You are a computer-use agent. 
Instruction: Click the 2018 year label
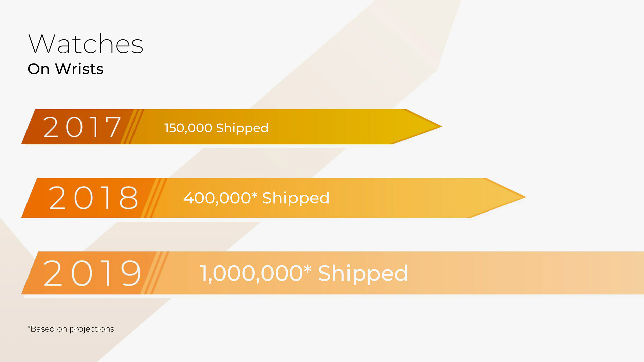tap(93, 198)
